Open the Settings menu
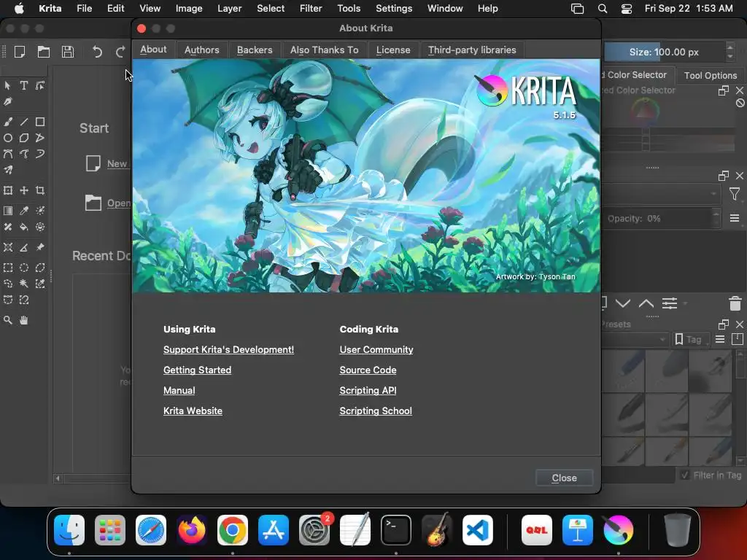 click(x=394, y=9)
